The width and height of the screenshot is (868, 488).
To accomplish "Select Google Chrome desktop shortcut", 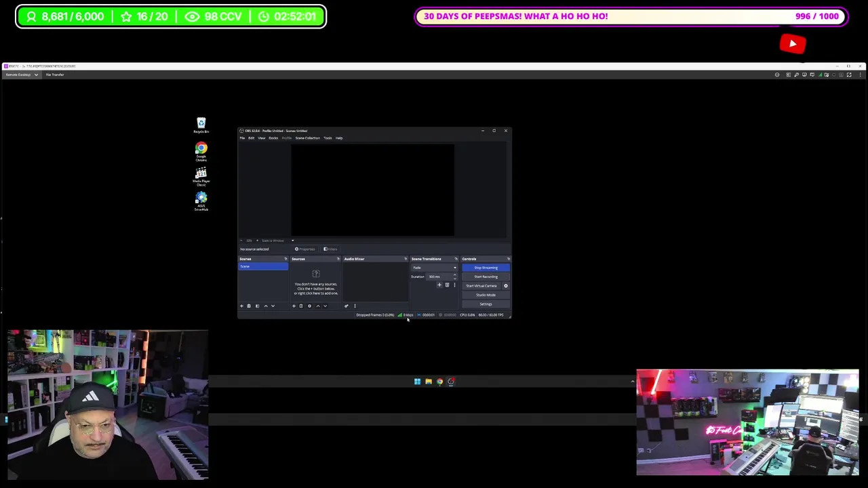I will click(201, 150).
